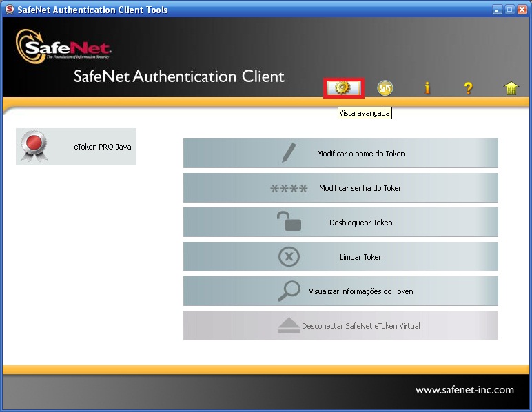Click SafeNet app icon in title bar
Viewport: 532px width, 412px height.
[10, 10]
